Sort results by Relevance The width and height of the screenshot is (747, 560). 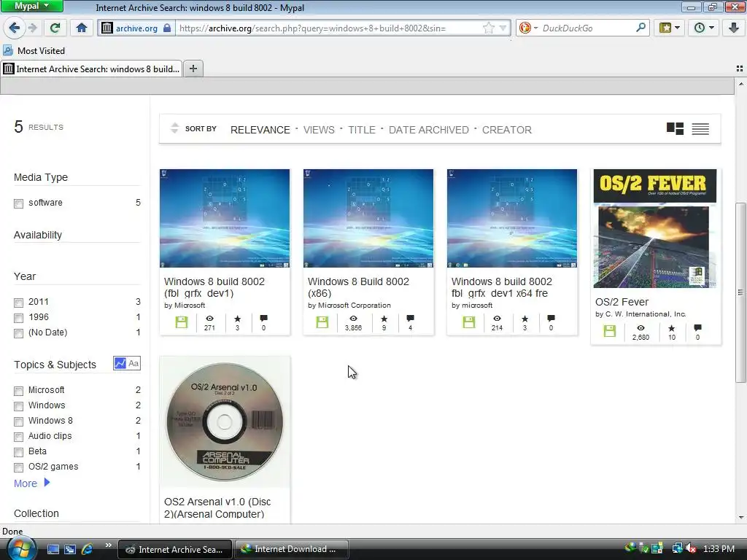pyautogui.click(x=260, y=130)
